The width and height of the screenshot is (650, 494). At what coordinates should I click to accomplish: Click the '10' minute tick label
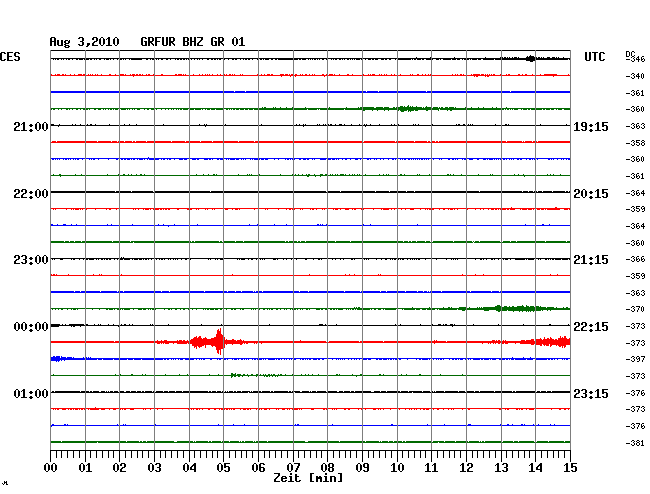click(397, 468)
